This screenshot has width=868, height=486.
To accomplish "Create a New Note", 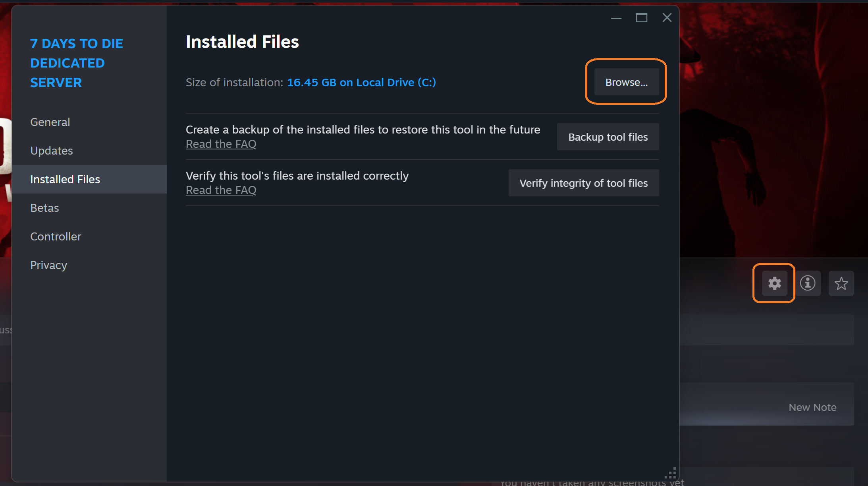I will pyautogui.click(x=812, y=407).
